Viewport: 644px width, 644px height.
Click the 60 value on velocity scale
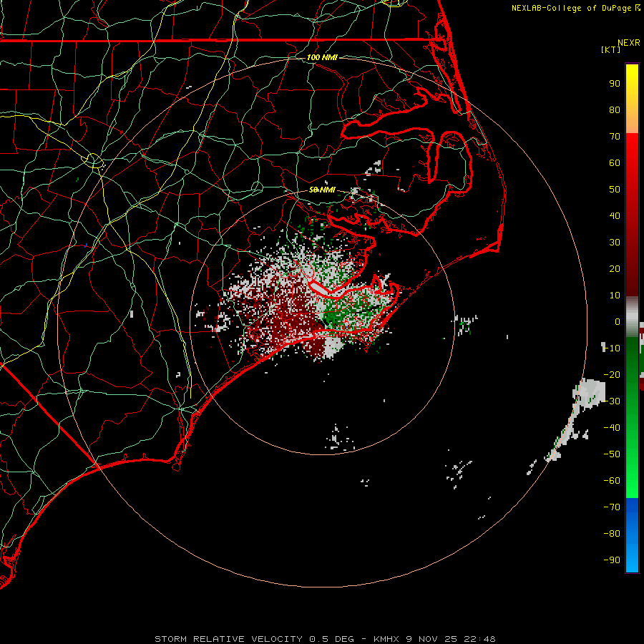pos(615,163)
